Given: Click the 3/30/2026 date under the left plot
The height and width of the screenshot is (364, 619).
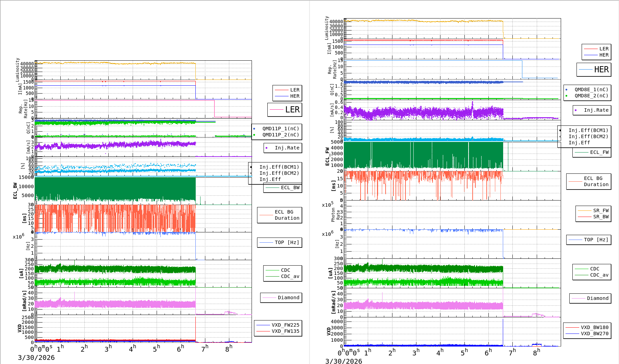Looking at the screenshot, I should point(36,358).
